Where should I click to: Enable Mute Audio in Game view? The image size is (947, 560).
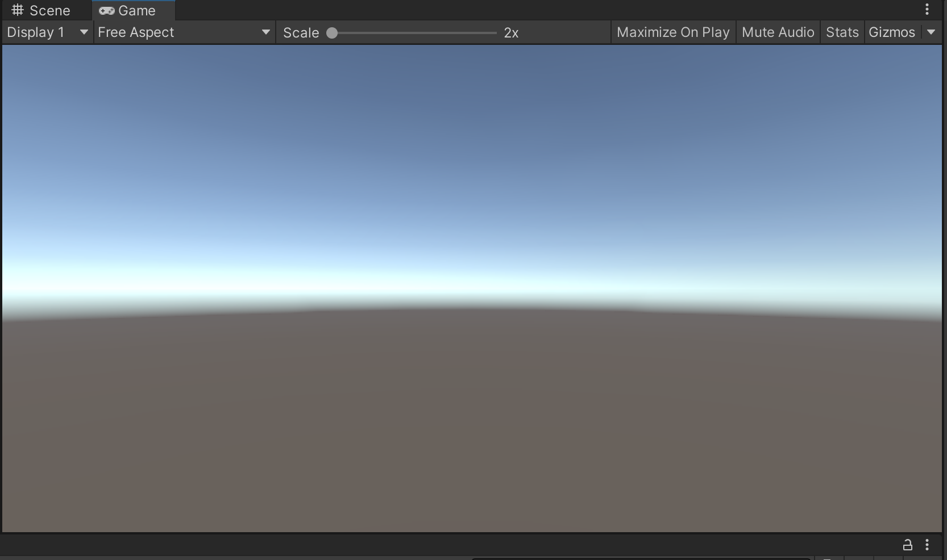point(778,32)
